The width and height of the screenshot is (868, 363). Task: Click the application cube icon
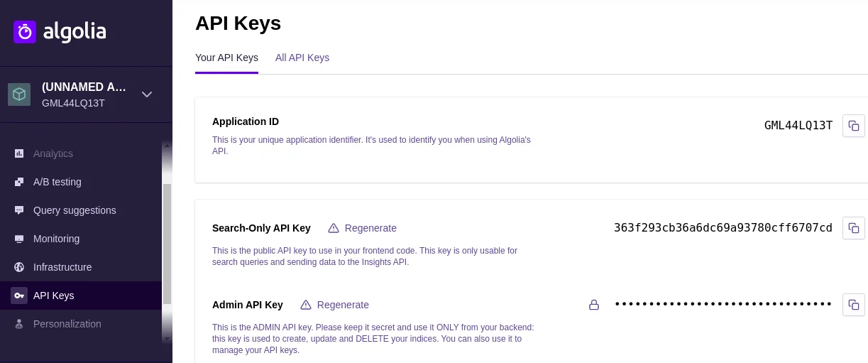tap(19, 94)
